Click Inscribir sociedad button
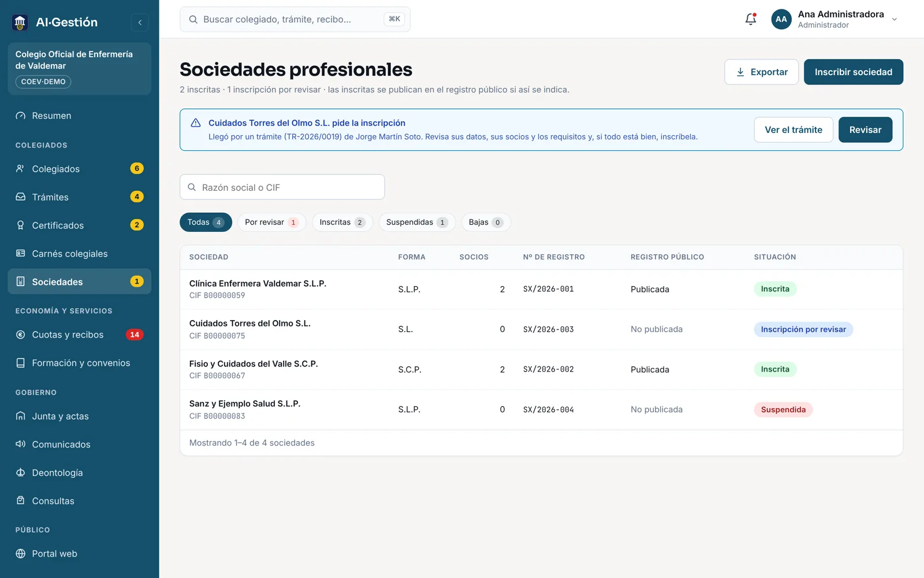The image size is (924, 578). (854, 72)
